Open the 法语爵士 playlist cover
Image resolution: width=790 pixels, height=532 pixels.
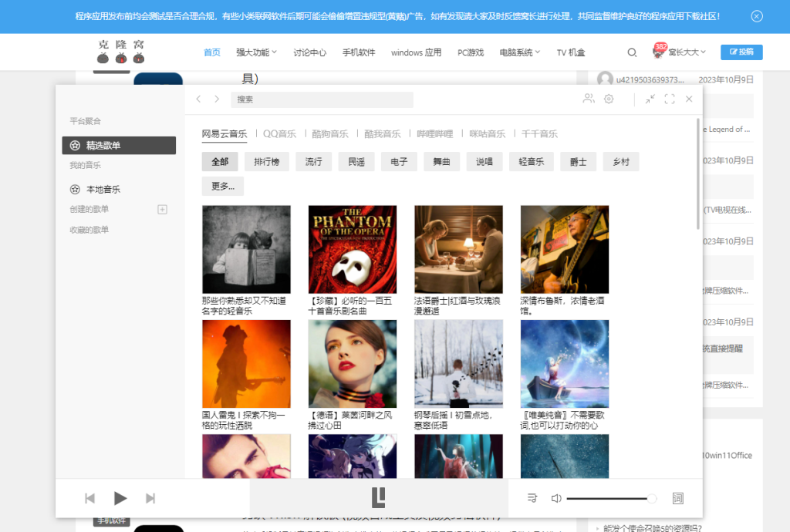tap(458, 249)
